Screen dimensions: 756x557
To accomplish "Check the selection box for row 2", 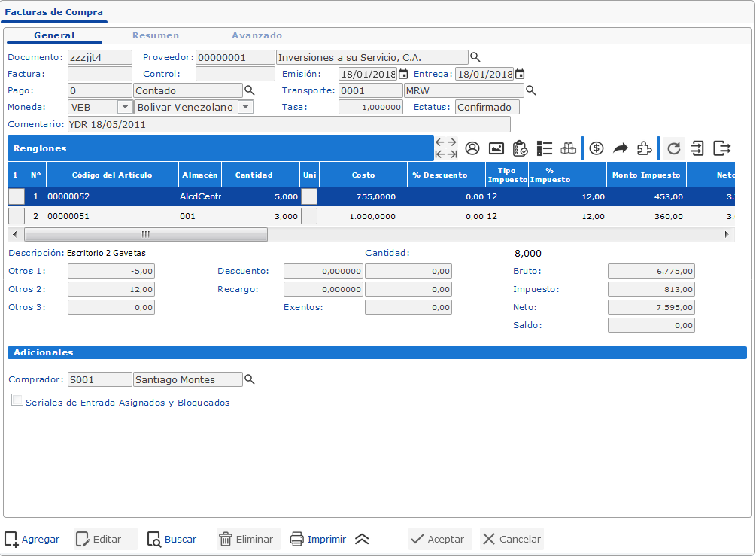I will coord(17,216).
